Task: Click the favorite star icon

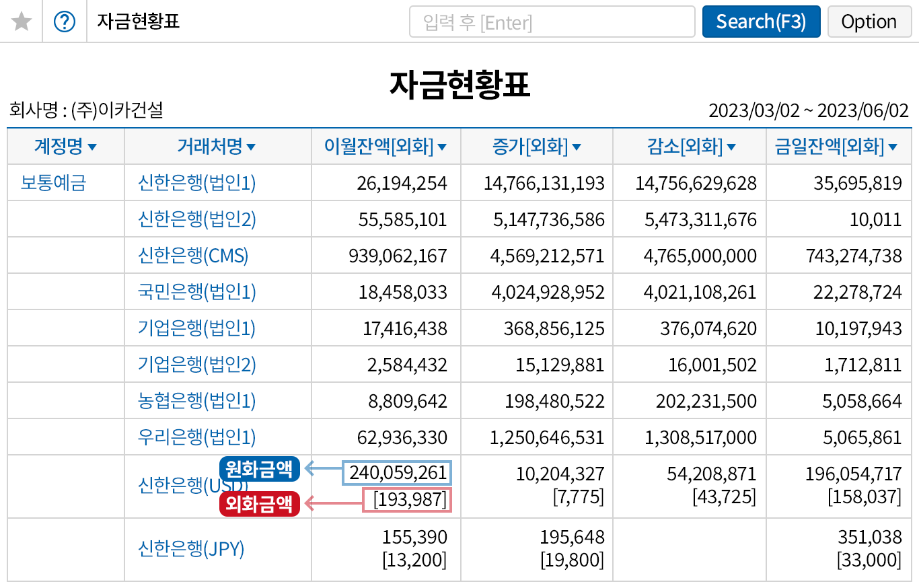Action: point(22,22)
